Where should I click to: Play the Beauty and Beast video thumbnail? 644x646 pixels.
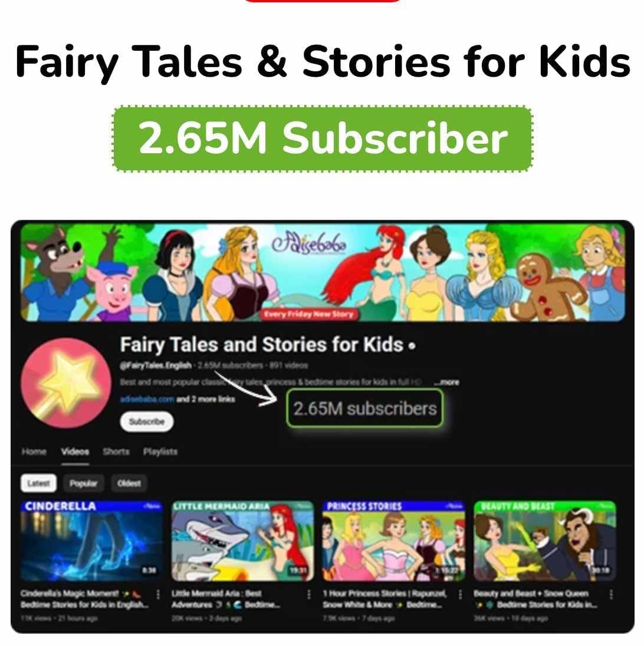545,540
